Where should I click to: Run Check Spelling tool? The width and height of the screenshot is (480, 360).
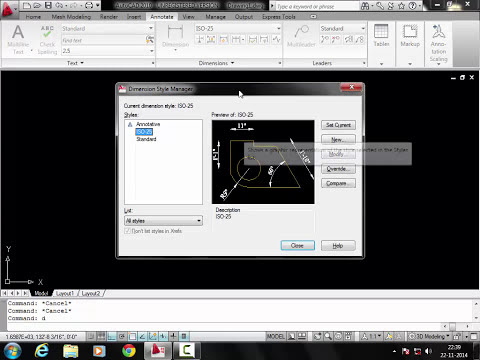(47, 39)
